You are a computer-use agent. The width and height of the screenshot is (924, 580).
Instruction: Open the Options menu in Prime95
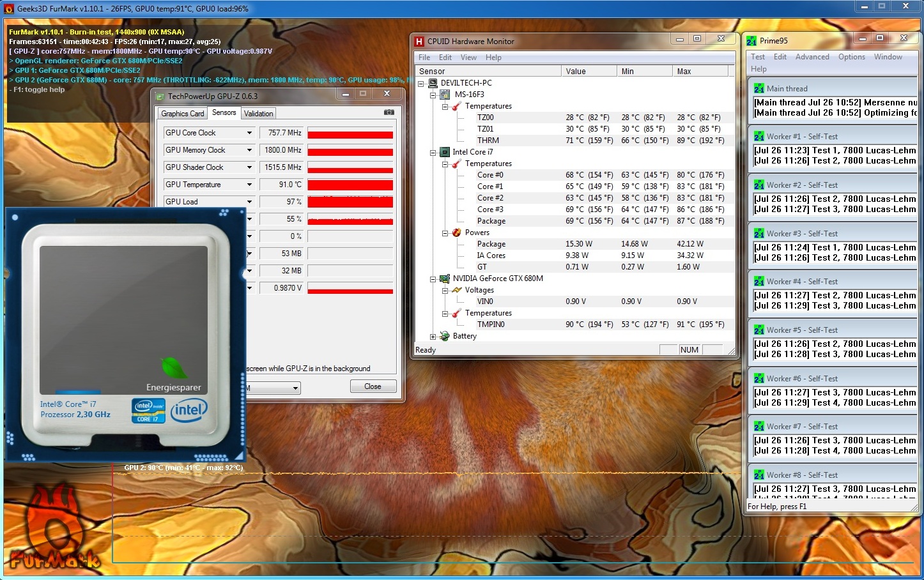click(852, 57)
